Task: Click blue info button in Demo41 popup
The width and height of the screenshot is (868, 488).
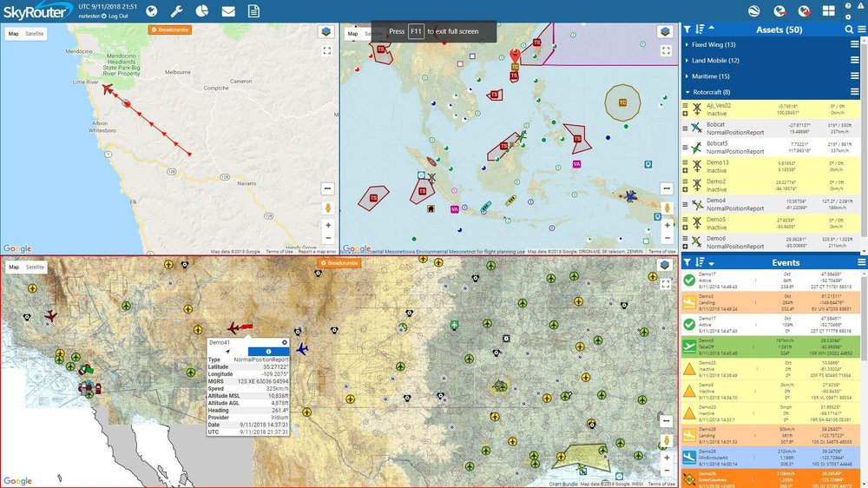Action: 268,351
